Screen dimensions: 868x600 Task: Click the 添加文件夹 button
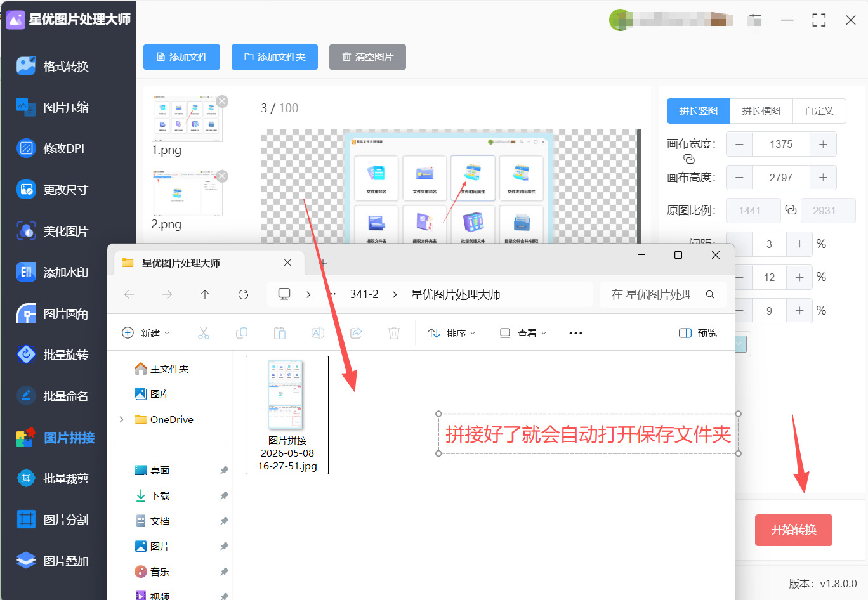(x=275, y=57)
